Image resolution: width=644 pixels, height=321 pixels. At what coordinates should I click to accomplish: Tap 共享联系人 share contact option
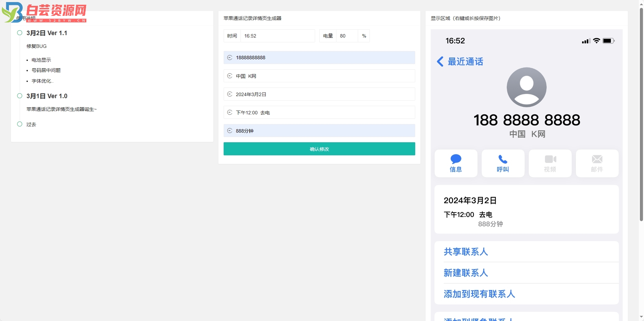(466, 252)
